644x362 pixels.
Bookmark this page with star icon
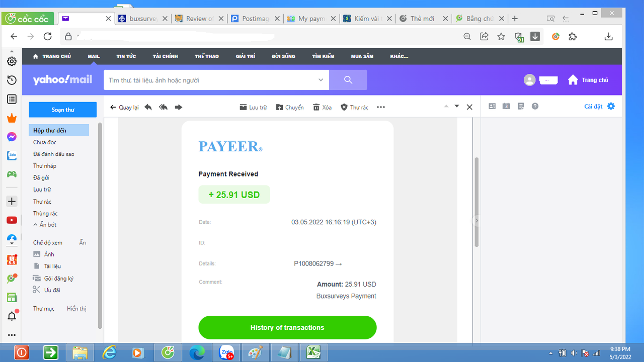[501, 36]
